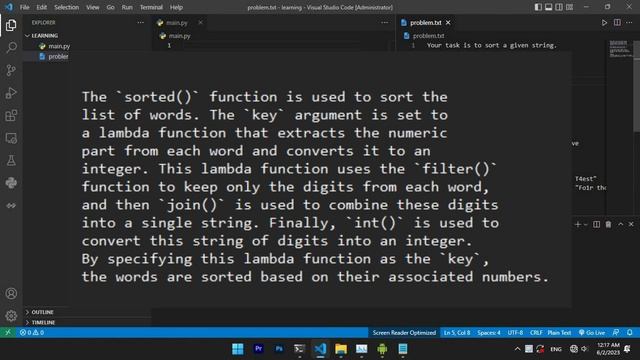The height and width of the screenshot is (360, 640).
Task: Select the problem file in the Explorer tree
Action: point(58,56)
